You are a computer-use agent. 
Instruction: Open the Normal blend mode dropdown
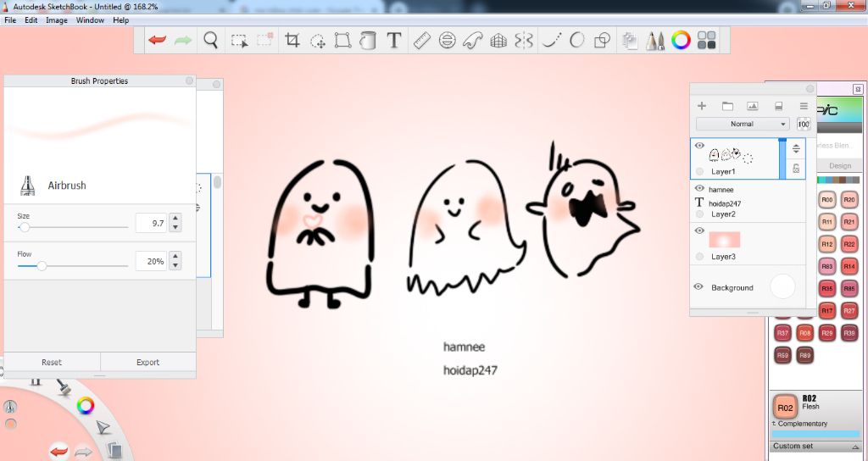(743, 124)
